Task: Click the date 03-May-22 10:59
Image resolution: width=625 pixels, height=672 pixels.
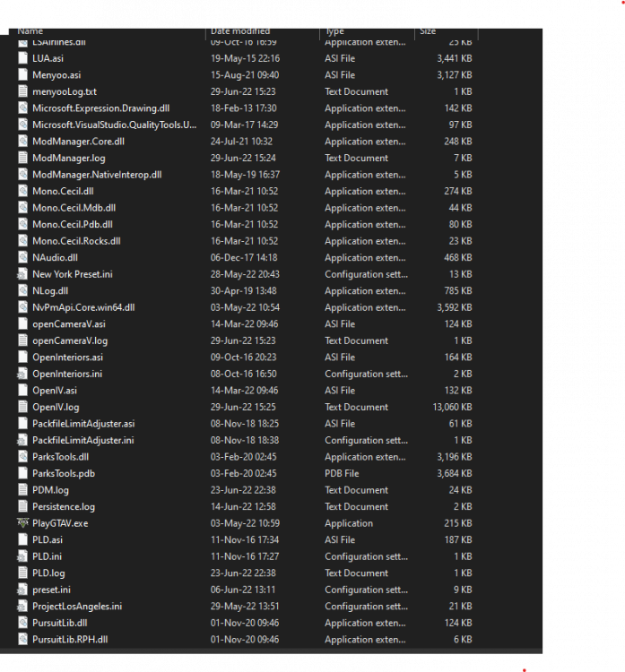Action: (245, 523)
